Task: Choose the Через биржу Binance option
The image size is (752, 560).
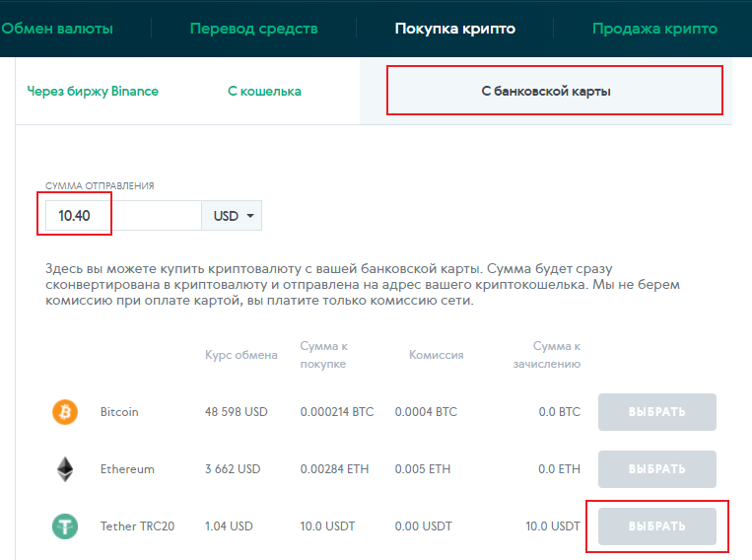Action: (x=93, y=92)
